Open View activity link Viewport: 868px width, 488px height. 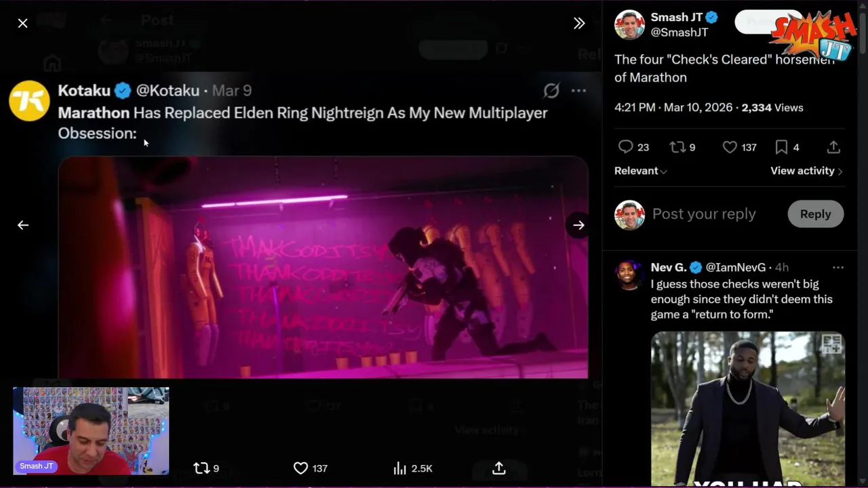click(806, 171)
